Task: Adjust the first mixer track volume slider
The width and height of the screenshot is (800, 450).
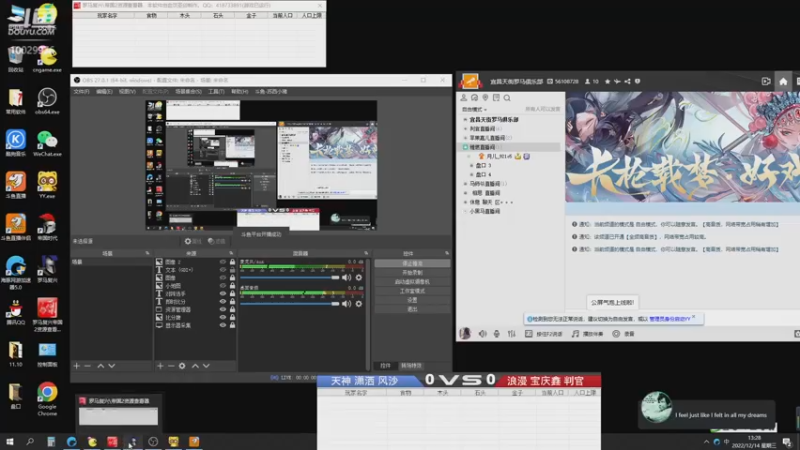Action: click(290, 278)
